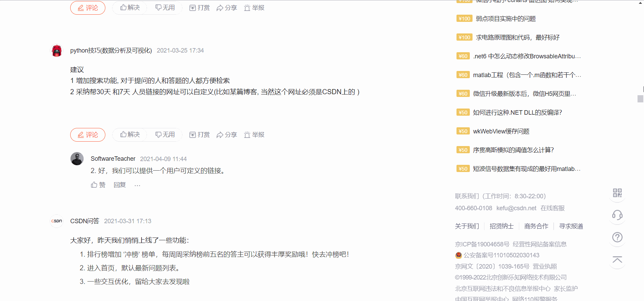Click phone number 400-660-0108
This screenshot has height=301, width=644.
(474, 208)
